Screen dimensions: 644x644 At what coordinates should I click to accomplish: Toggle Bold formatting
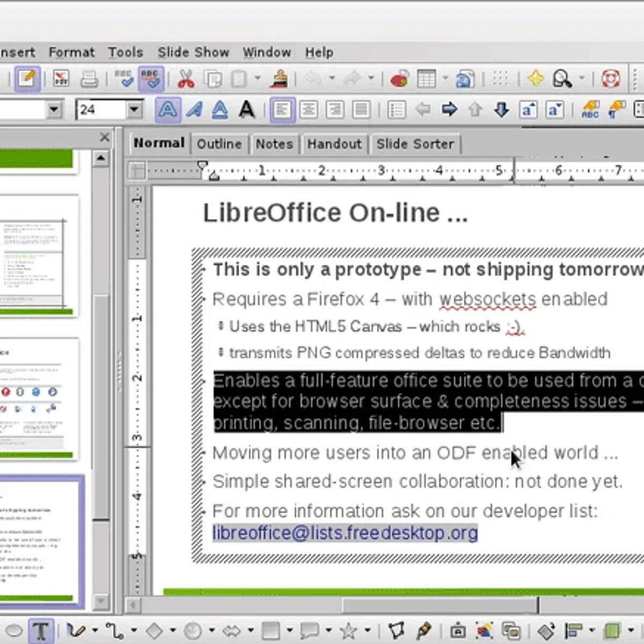click(x=167, y=110)
